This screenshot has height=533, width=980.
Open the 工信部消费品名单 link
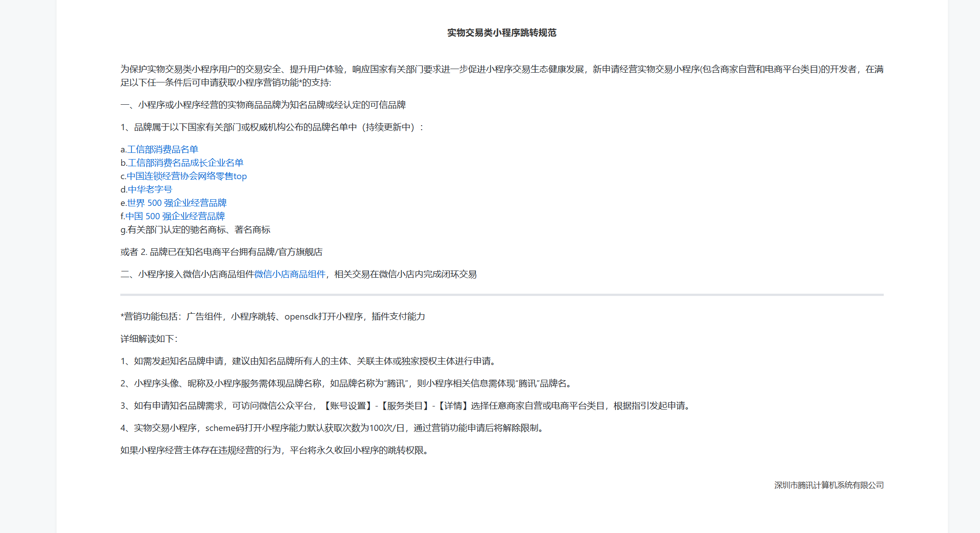(163, 149)
